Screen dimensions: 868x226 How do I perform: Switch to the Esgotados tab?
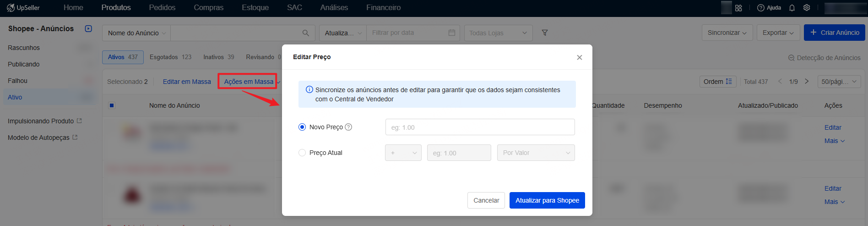coord(170,57)
